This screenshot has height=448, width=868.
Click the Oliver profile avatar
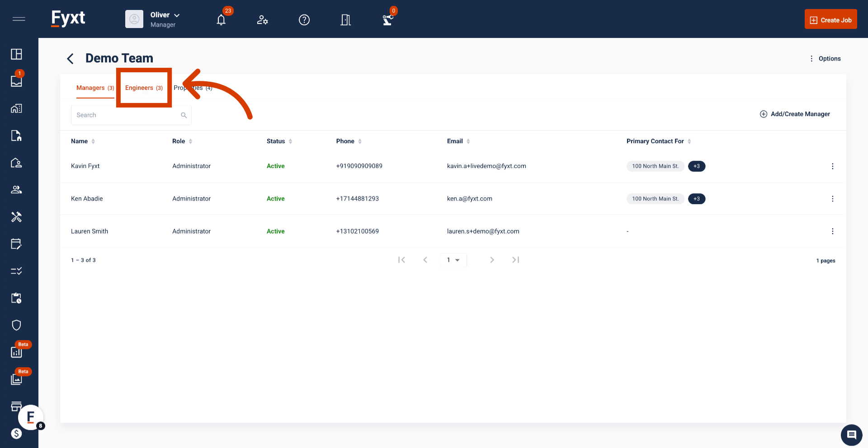pos(134,19)
